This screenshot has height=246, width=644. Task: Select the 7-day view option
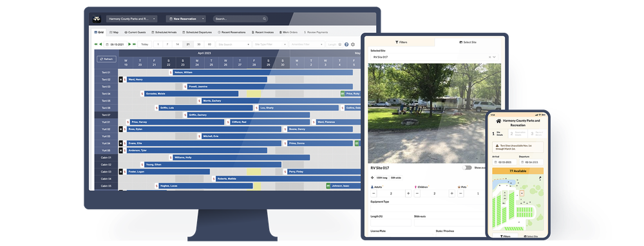[x=167, y=44]
